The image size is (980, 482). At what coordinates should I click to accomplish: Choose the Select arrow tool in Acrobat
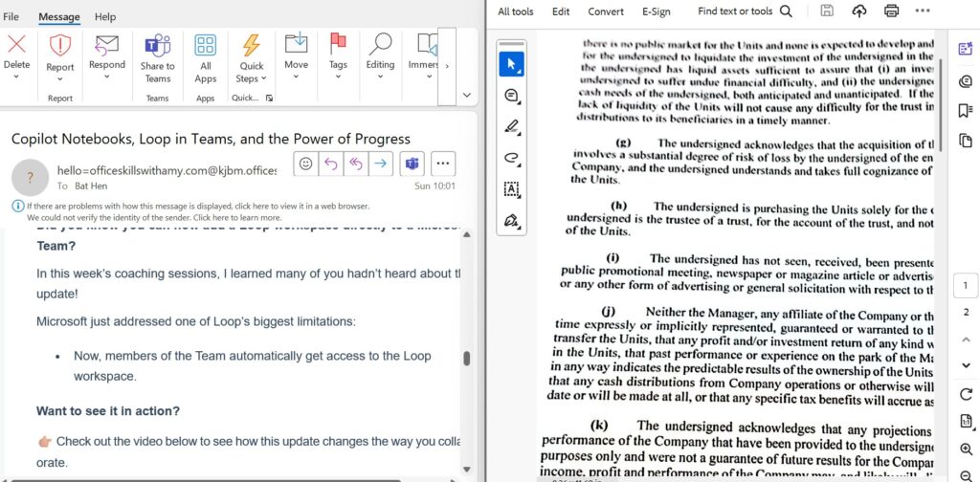(x=512, y=64)
